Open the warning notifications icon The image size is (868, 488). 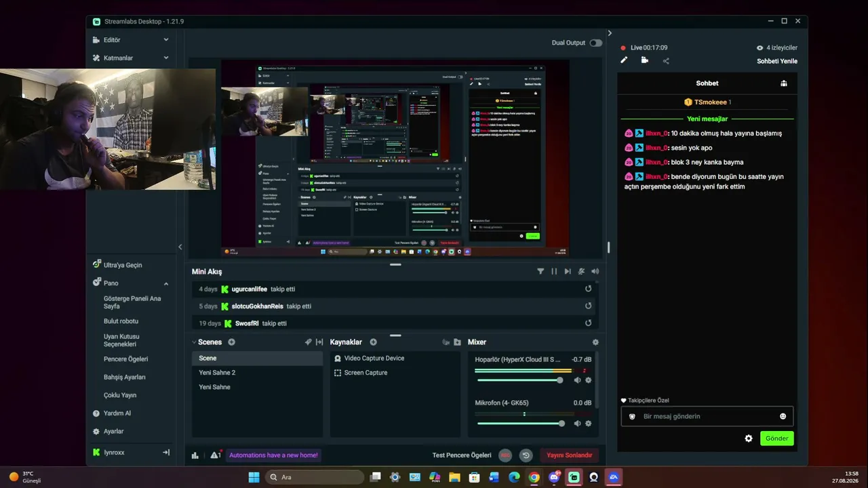215,455
